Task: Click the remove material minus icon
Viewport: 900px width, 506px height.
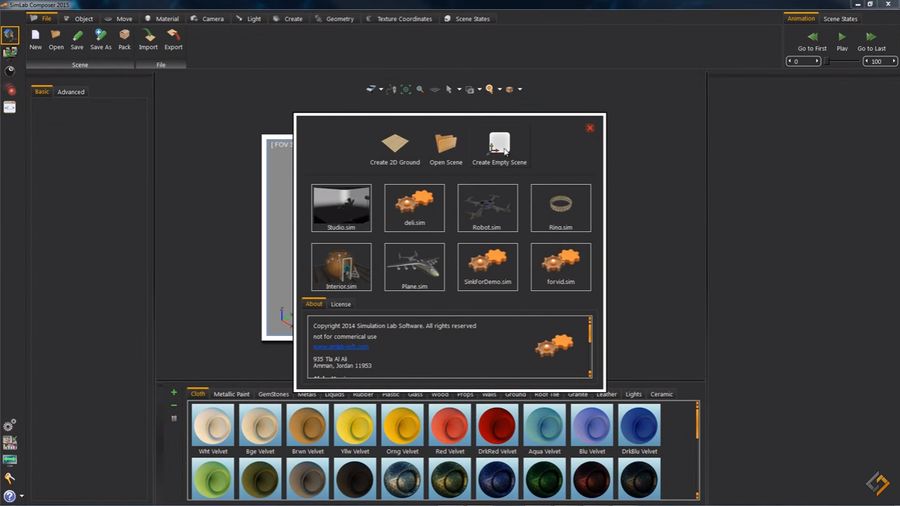Action: coord(174,405)
